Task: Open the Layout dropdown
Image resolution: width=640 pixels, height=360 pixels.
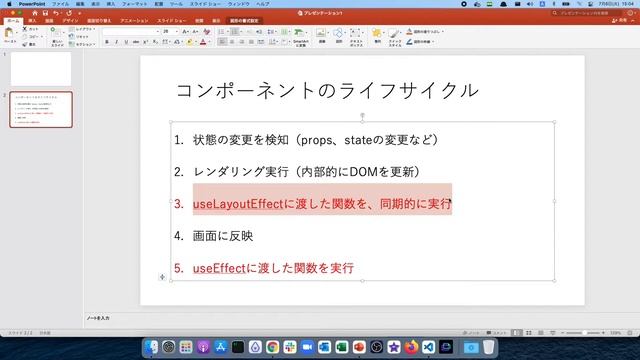Action: click(82, 29)
